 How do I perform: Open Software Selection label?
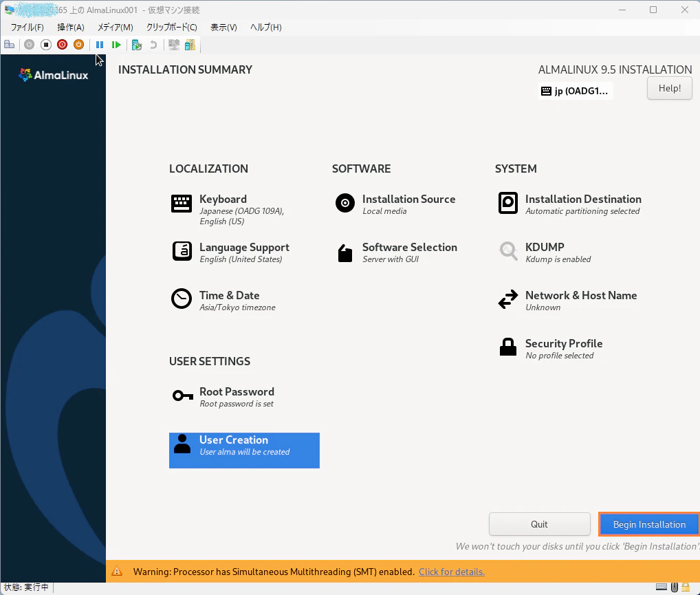coord(410,248)
